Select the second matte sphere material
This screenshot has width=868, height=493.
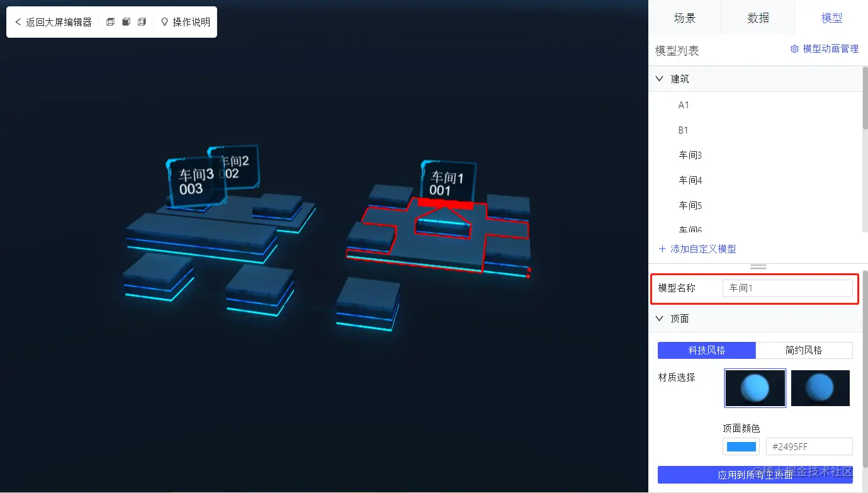pos(820,388)
